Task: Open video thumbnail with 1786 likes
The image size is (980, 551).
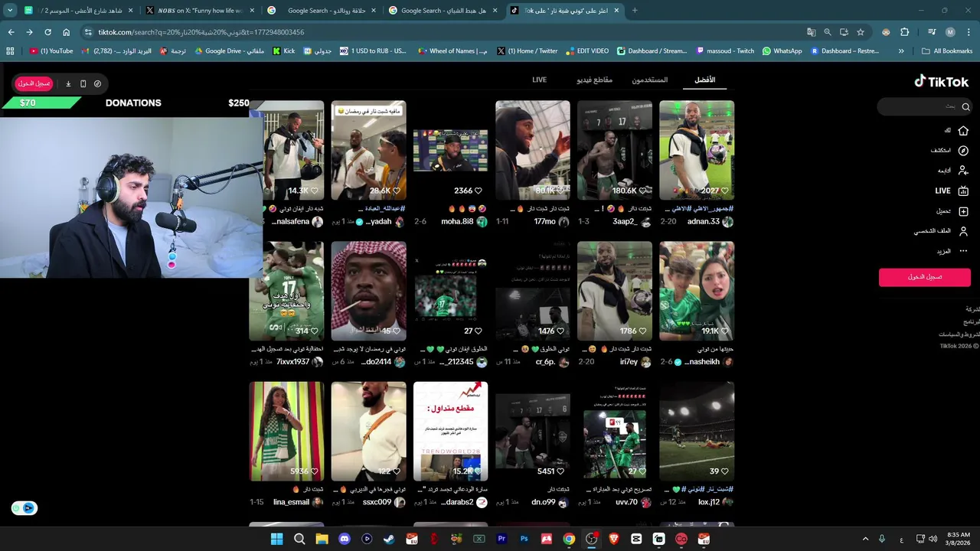Action: (615, 291)
